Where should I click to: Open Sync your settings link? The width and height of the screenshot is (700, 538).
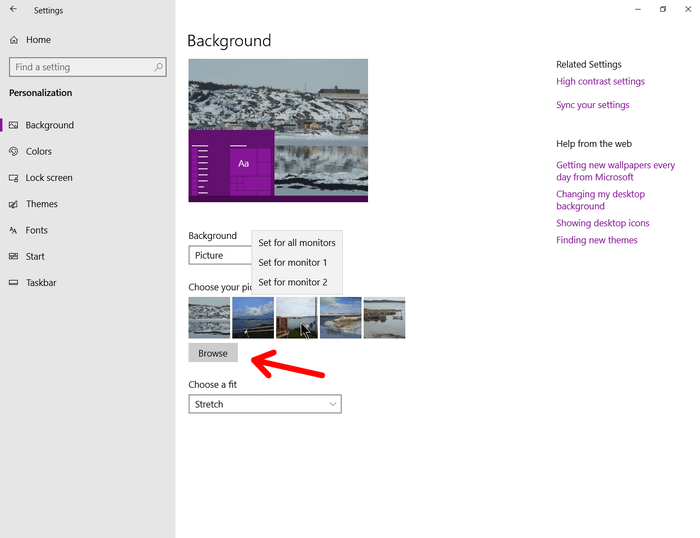tap(593, 105)
